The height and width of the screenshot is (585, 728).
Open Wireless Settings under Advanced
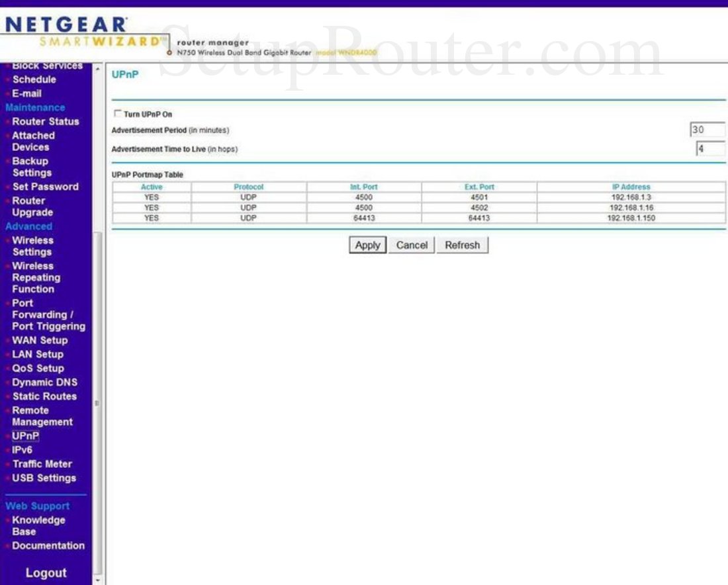(x=33, y=246)
